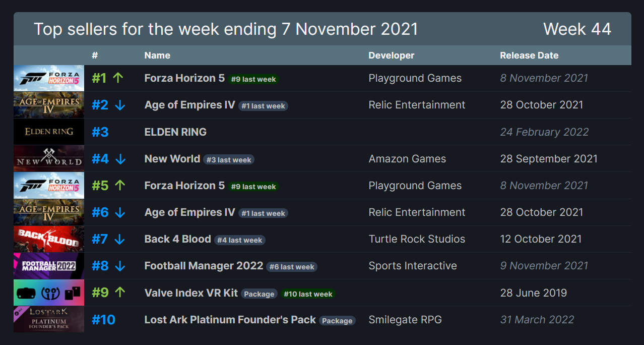The image size is (644, 345).
Task: Click the Package tag on Valve Index VR Kit
Action: pyautogui.click(x=259, y=294)
